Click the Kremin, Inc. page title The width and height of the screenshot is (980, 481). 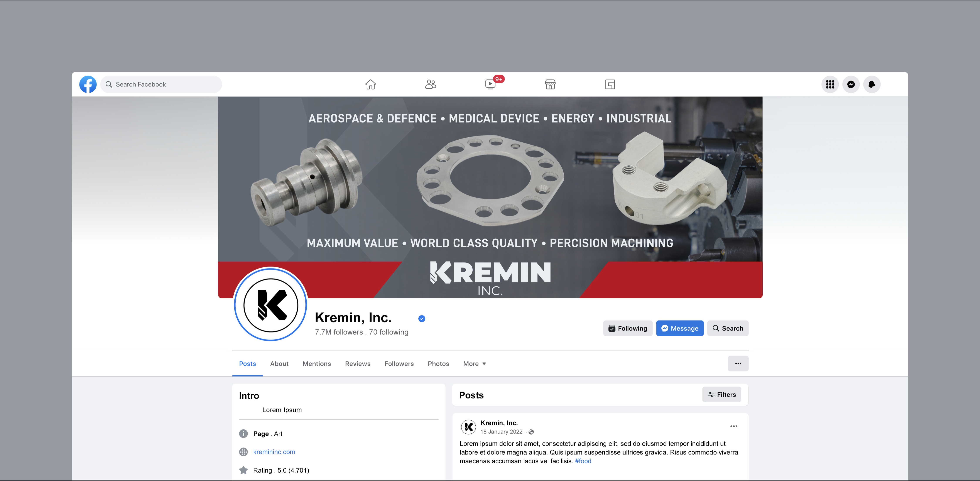pos(353,317)
